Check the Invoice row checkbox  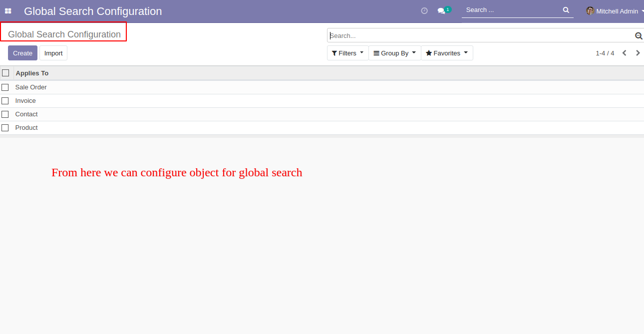[x=5, y=101]
